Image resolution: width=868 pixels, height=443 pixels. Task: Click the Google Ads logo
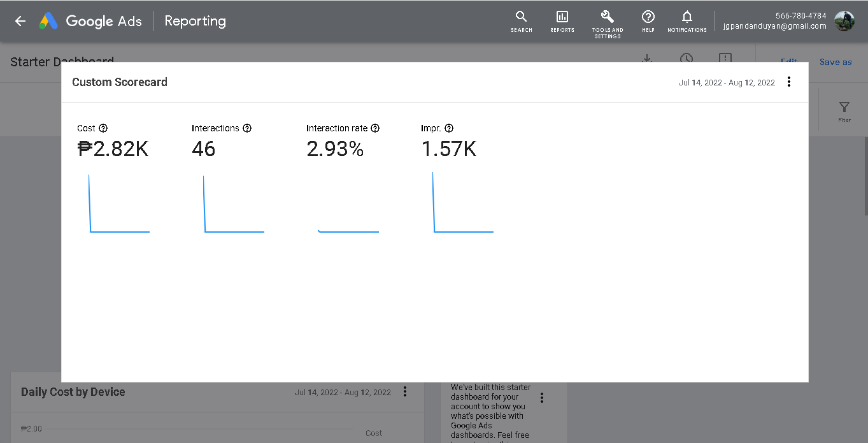click(49, 21)
